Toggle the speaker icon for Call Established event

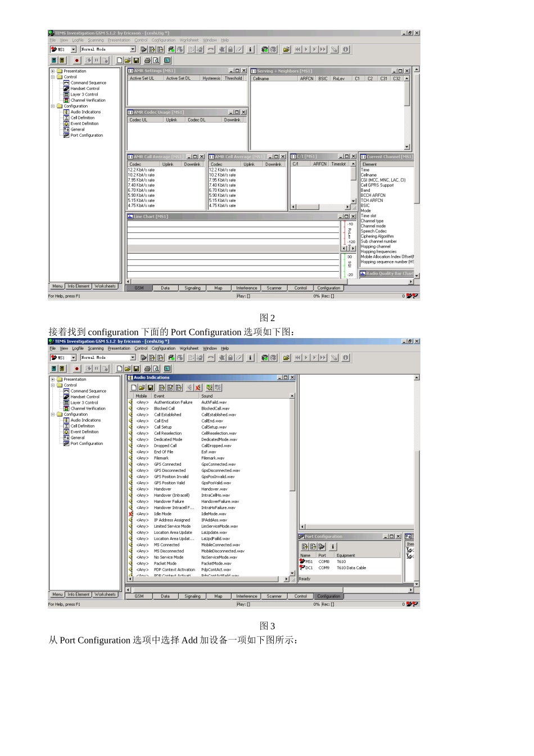click(130, 415)
